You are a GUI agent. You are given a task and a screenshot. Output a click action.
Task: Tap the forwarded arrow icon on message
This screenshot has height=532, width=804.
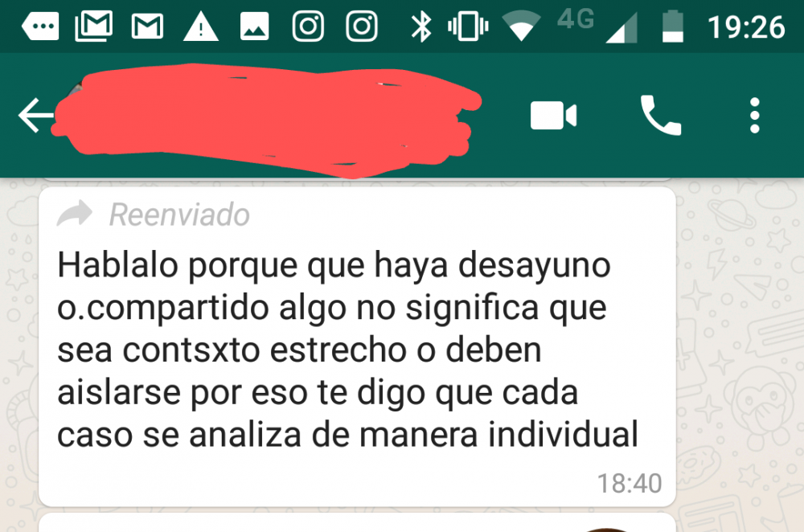74,214
